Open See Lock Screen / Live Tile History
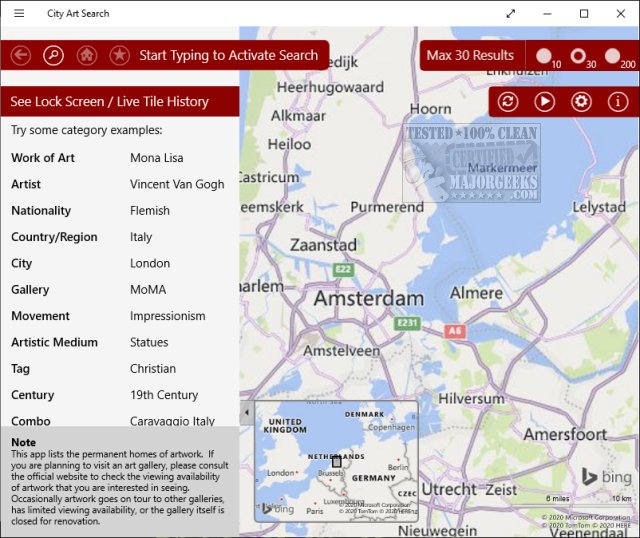This screenshot has width=640, height=538. pos(120,101)
